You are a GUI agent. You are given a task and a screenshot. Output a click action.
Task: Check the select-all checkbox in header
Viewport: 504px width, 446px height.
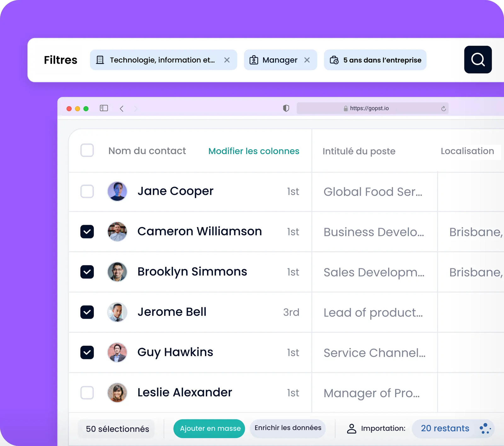[x=87, y=150]
